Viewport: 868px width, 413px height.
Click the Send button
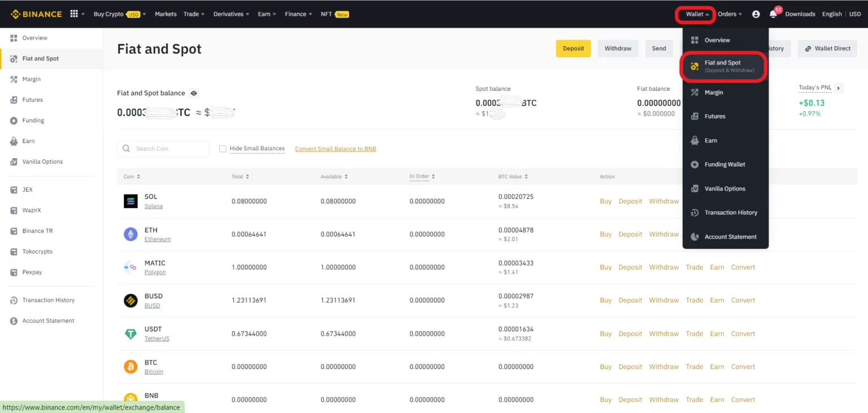[x=659, y=49]
